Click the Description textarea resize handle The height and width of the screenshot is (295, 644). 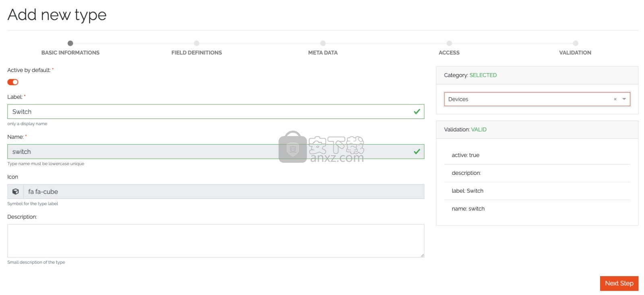(422, 255)
